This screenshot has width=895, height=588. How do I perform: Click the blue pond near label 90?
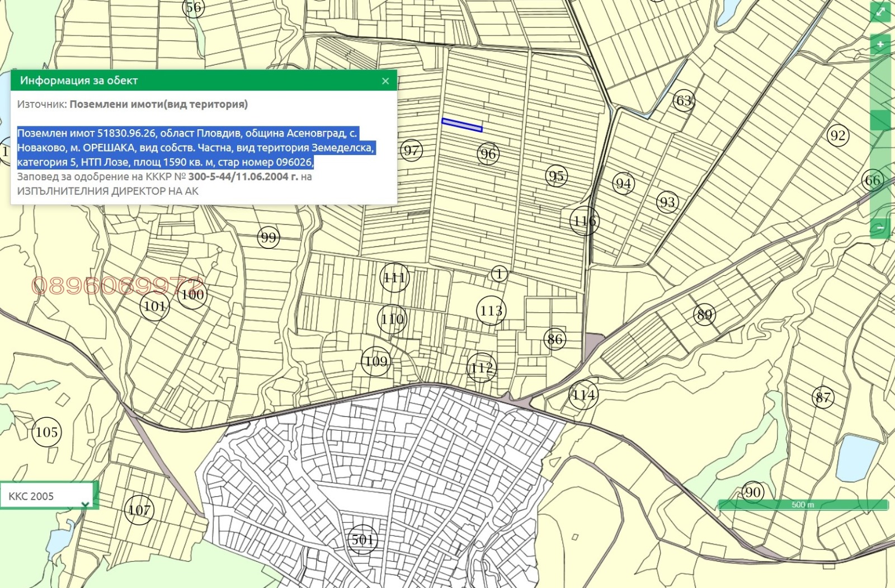[x=858, y=458]
